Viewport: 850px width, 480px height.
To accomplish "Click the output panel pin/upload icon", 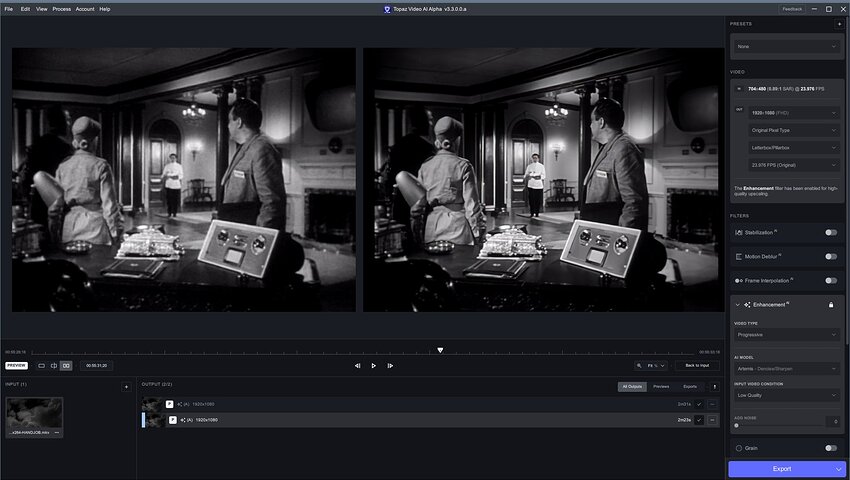I will pos(714,387).
